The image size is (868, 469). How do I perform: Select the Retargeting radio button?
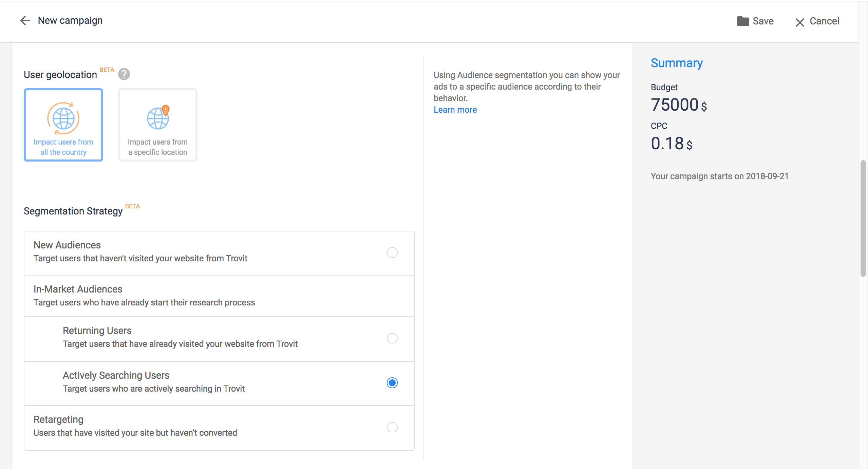[392, 427]
